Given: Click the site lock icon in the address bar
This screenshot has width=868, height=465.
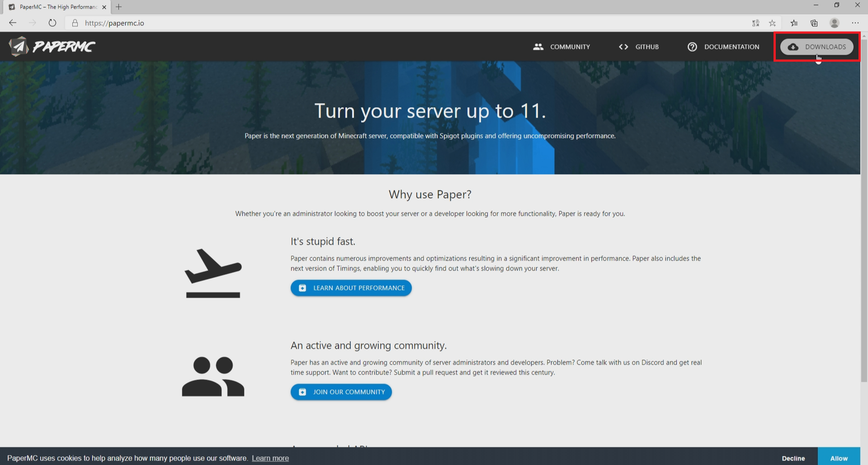Looking at the screenshot, I should click(75, 23).
